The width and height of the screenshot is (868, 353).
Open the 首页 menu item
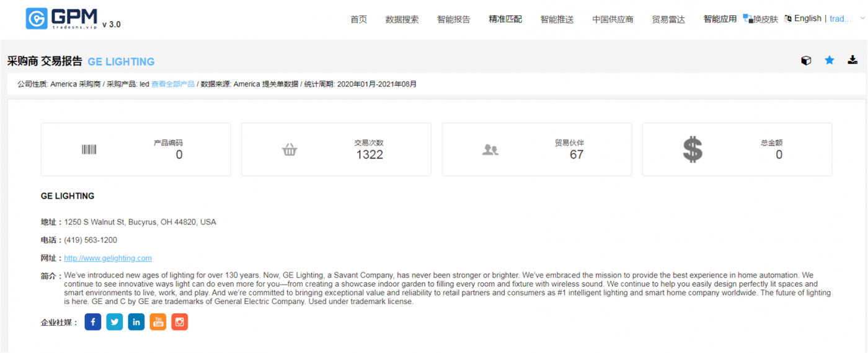click(359, 19)
